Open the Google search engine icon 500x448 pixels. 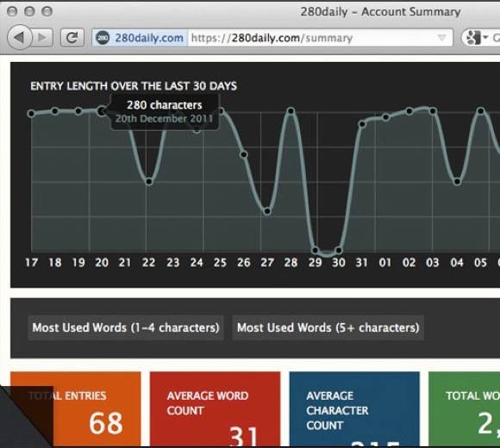(473, 38)
